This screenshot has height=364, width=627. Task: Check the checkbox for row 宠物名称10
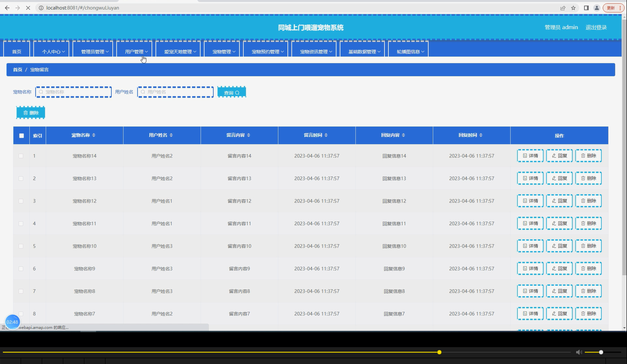coord(21,246)
